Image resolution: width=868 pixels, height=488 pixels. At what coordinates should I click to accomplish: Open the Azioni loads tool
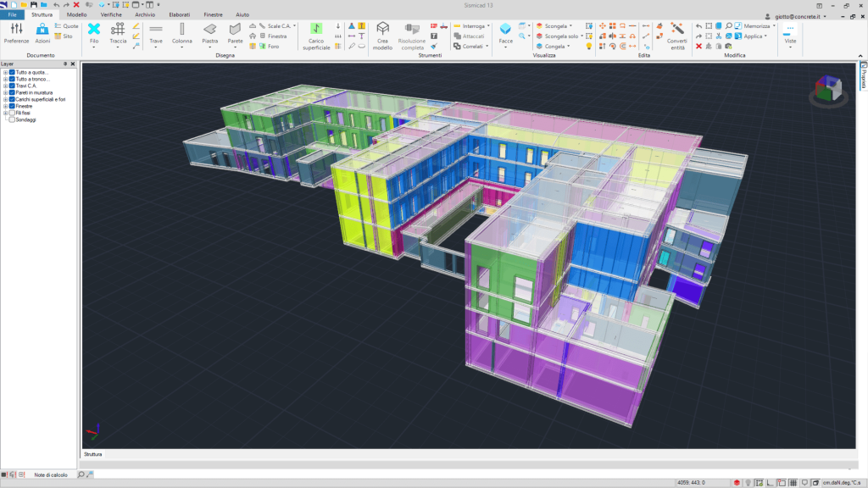tap(42, 34)
